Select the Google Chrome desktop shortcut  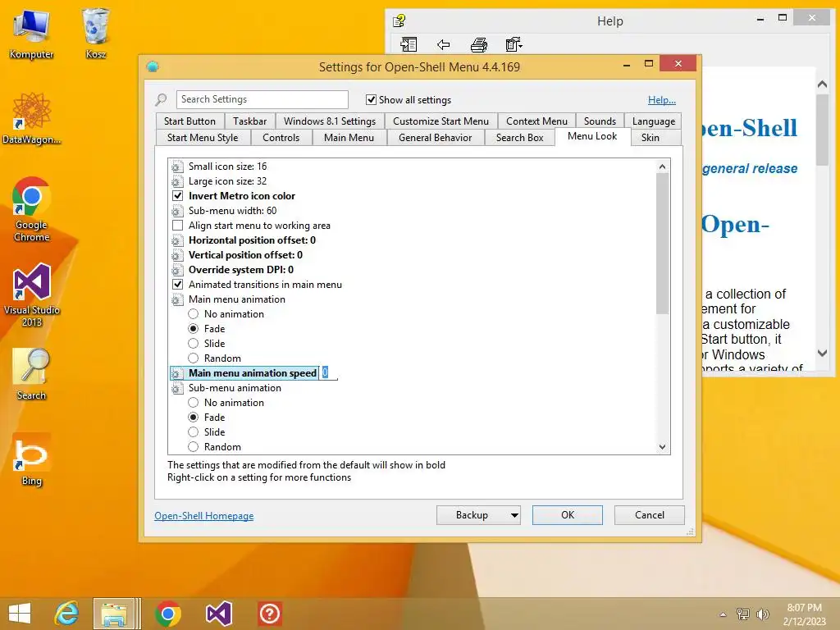click(31, 209)
